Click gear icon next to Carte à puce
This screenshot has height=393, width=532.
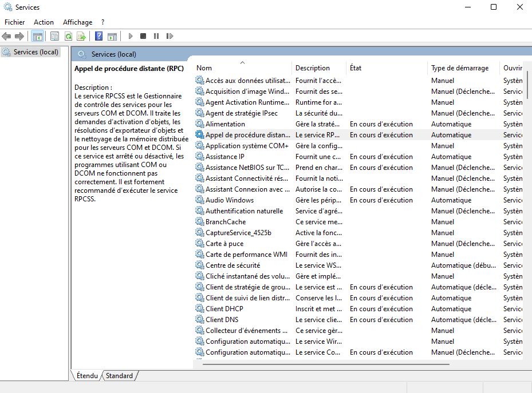[200, 243]
